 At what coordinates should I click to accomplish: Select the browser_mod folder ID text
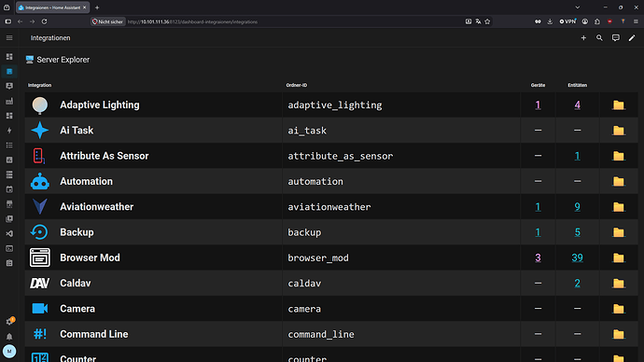tap(318, 258)
